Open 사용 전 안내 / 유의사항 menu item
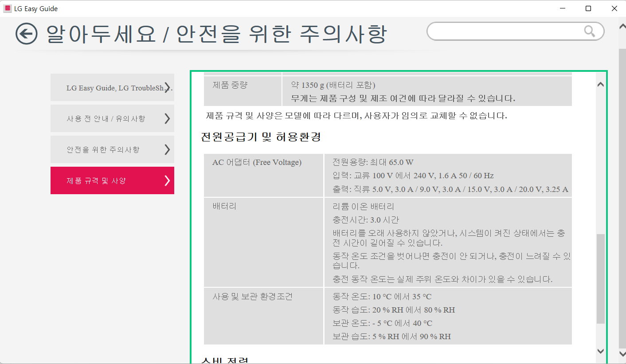Viewport: 626px width, 364px height. (112, 118)
